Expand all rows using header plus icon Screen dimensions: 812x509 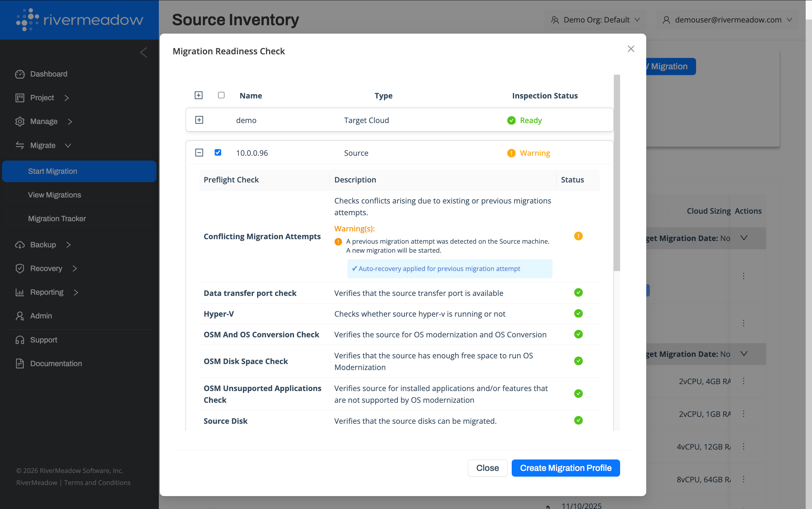point(198,95)
